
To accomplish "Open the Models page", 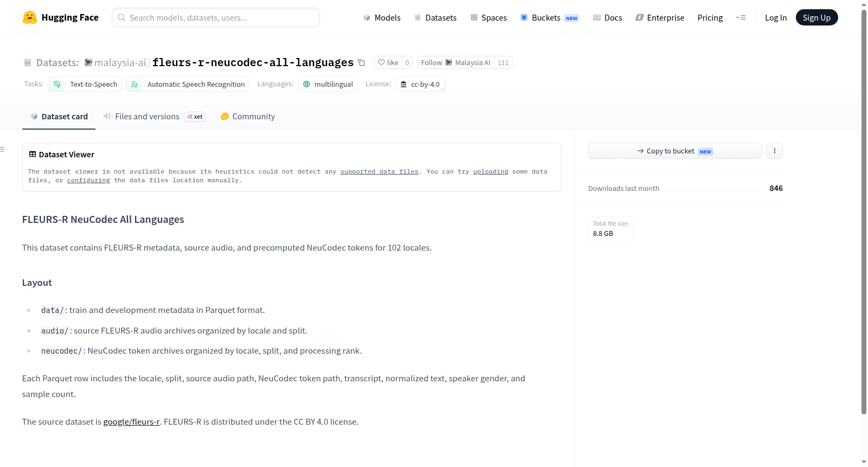I will click(382, 17).
